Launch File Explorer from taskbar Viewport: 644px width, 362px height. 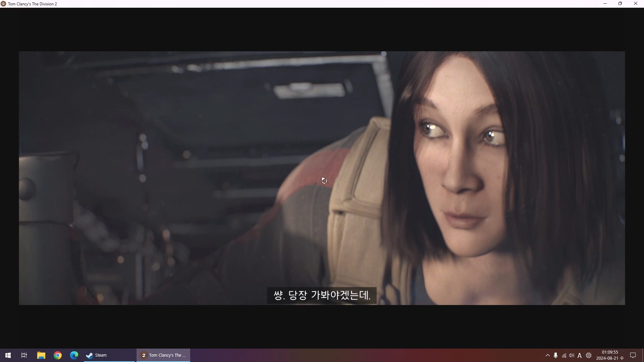click(41, 355)
